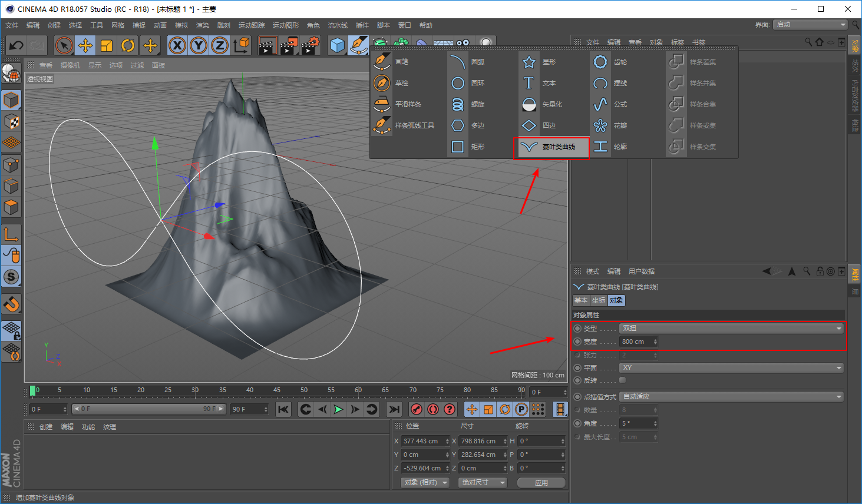Toggle 宽度 parameter animation dot
The height and width of the screenshot is (504, 862).
(x=577, y=341)
